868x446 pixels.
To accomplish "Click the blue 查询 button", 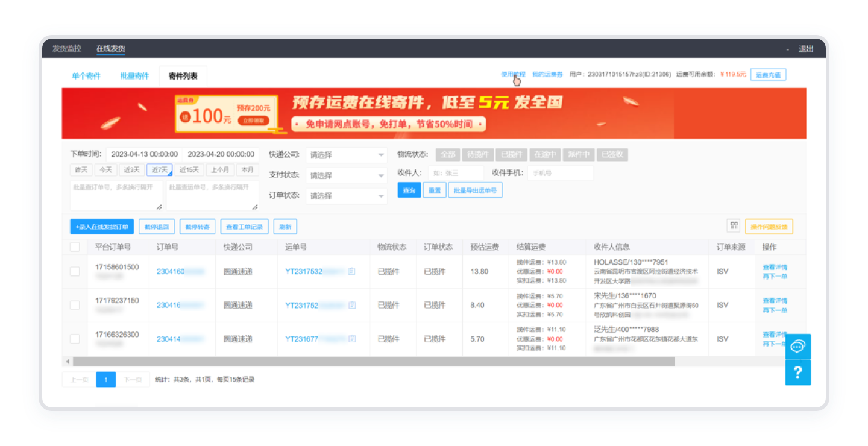I will coord(409,190).
